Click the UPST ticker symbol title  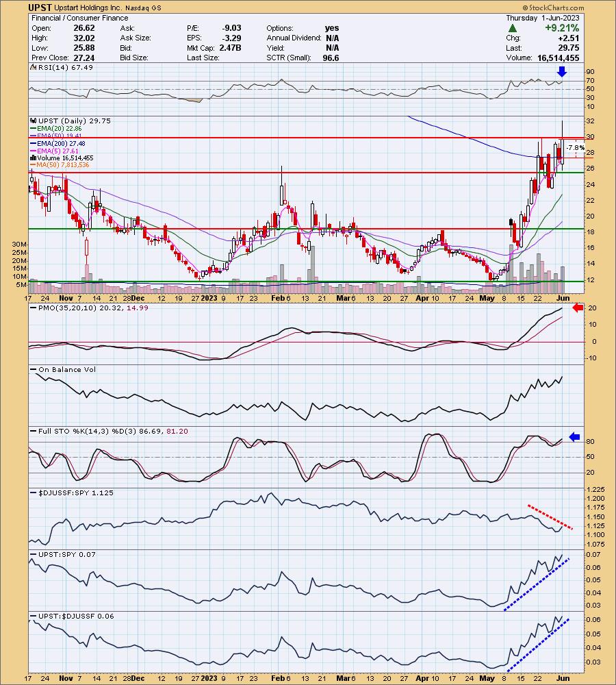(x=40, y=8)
